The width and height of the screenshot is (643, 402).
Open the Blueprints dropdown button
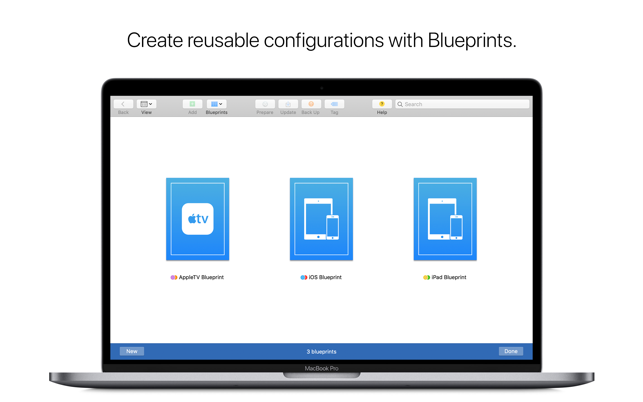(216, 104)
